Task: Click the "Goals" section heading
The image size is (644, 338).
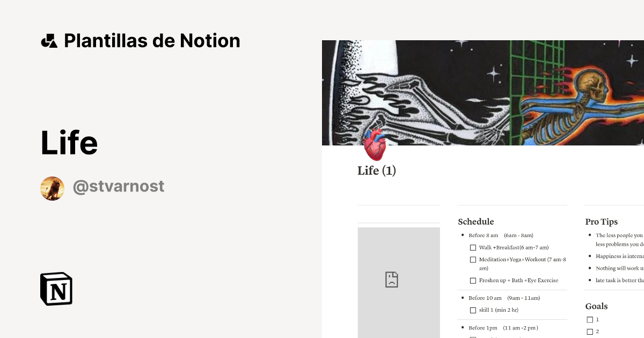Action: point(596,306)
